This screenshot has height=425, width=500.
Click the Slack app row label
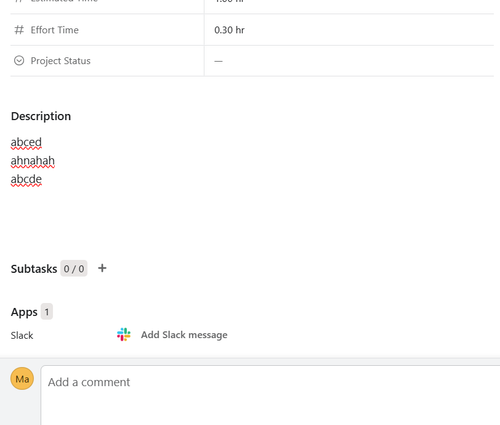tap(22, 335)
